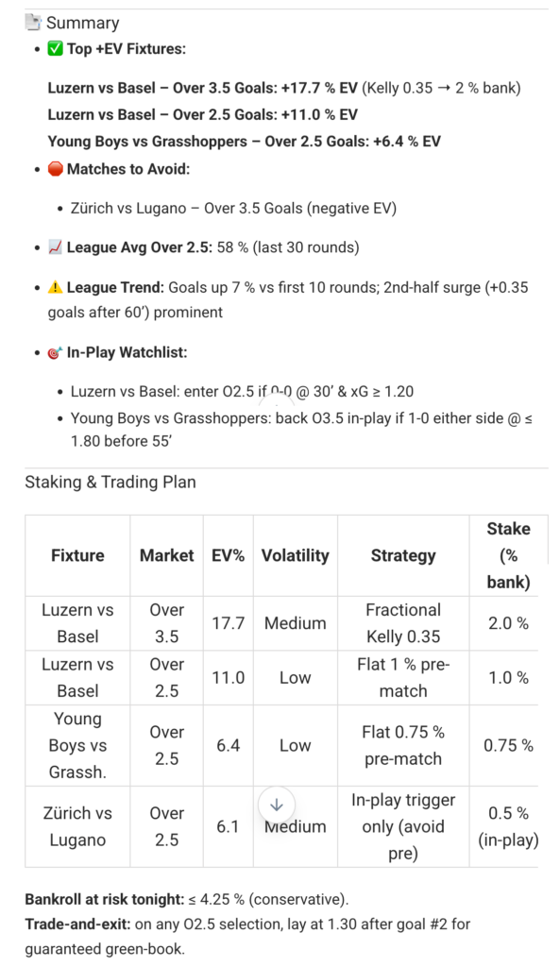The image size is (560, 967).
Task: Click the Trade-and-exit bold label
Action: tap(78, 924)
